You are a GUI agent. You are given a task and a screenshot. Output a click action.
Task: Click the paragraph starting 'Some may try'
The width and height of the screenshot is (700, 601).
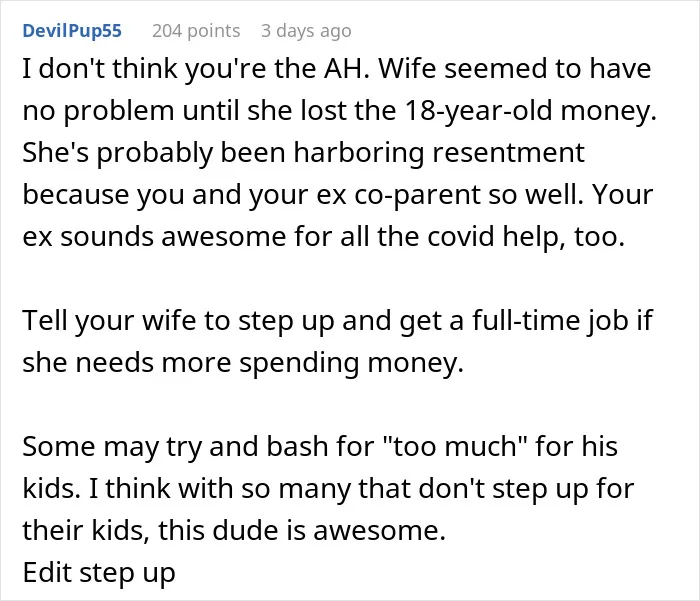click(x=328, y=488)
